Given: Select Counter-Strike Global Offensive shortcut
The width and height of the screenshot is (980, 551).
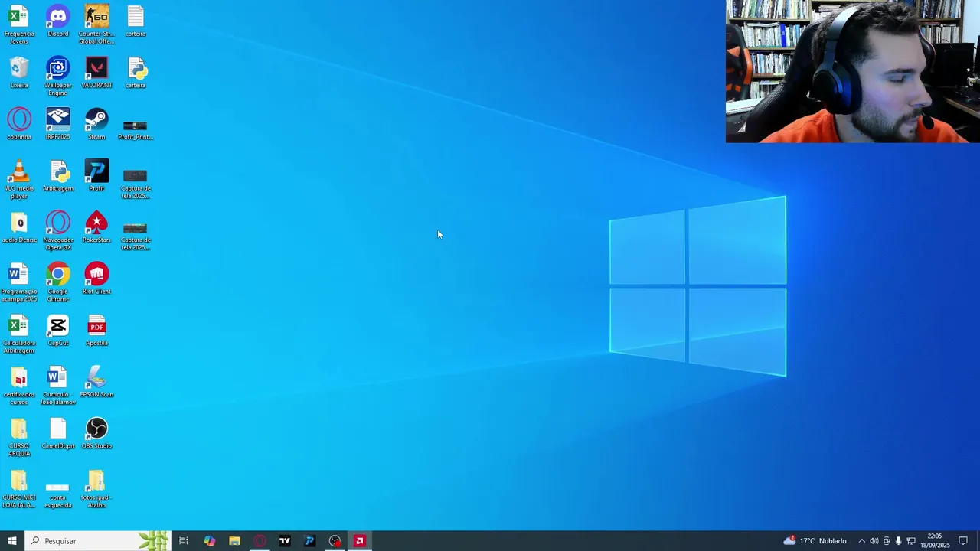Looking at the screenshot, I should (96, 24).
